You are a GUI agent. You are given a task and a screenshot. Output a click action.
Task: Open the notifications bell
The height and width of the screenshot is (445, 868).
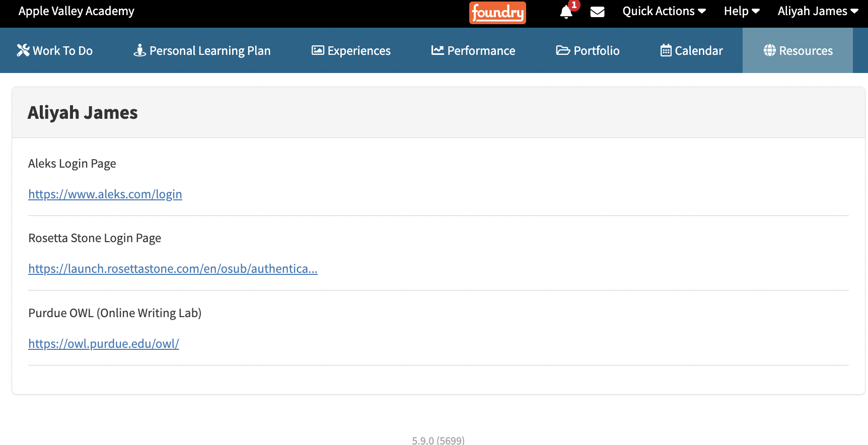(x=566, y=12)
